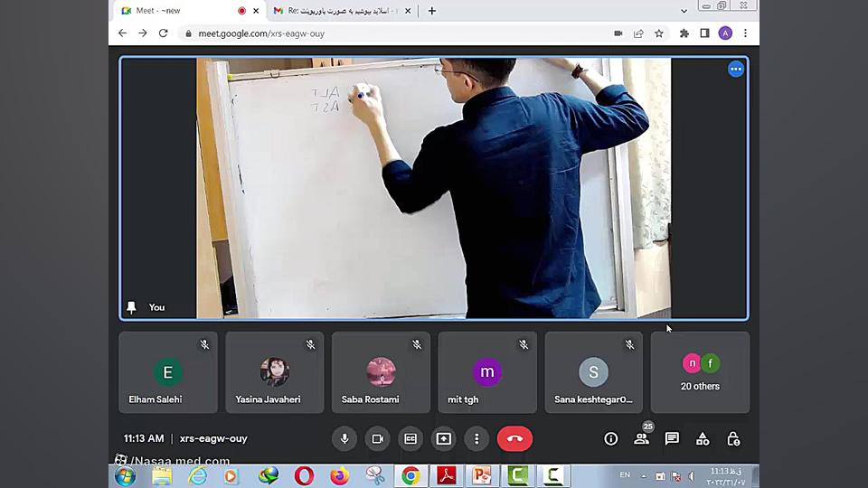Open more options menu in call bar
Viewport: 868px width, 488px height.
tap(476, 439)
